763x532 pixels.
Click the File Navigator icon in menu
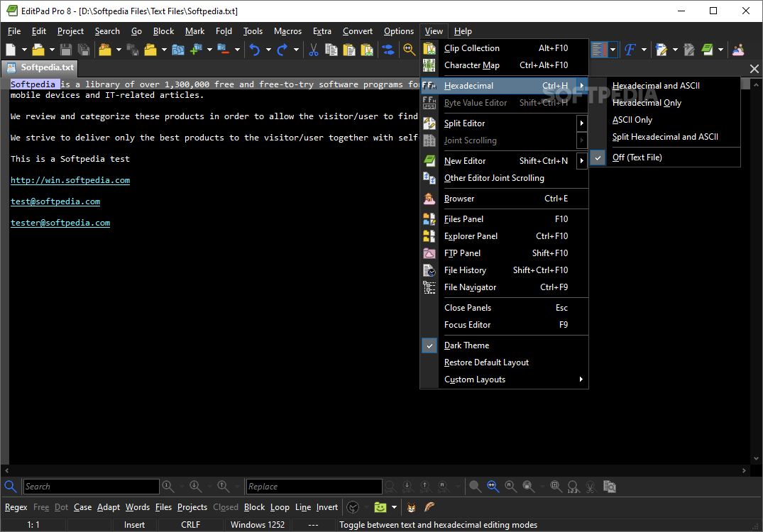pyautogui.click(x=429, y=287)
